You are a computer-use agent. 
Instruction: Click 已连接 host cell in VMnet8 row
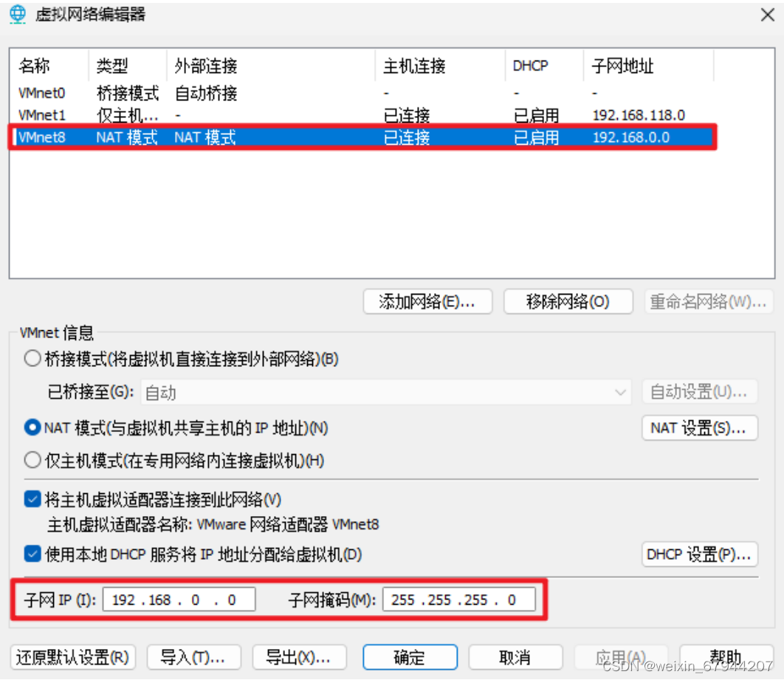coord(407,137)
